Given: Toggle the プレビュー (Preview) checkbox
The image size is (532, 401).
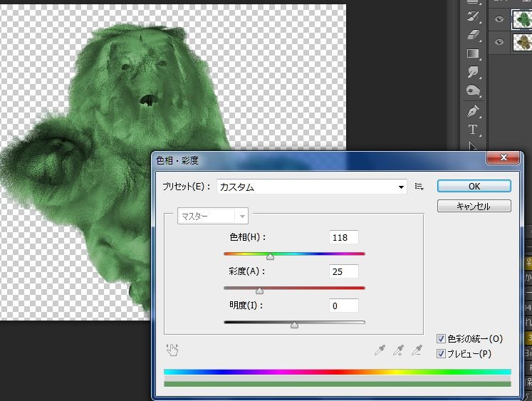Looking at the screenshot, I should click(x=442, y=353).
